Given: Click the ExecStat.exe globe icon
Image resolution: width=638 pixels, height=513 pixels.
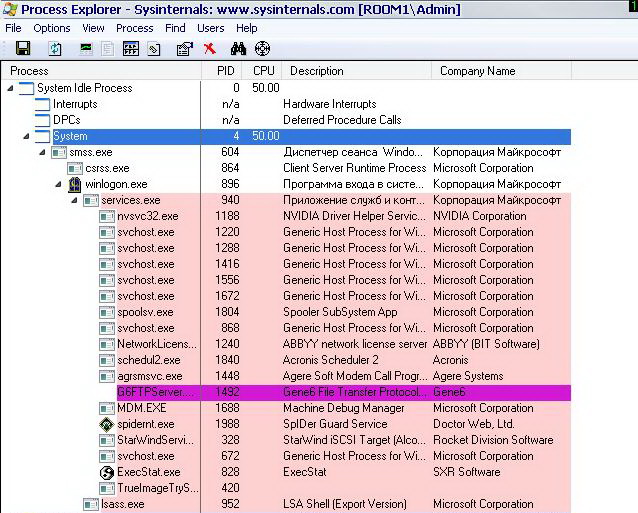Looking at the screenshot, I should 107,472.
